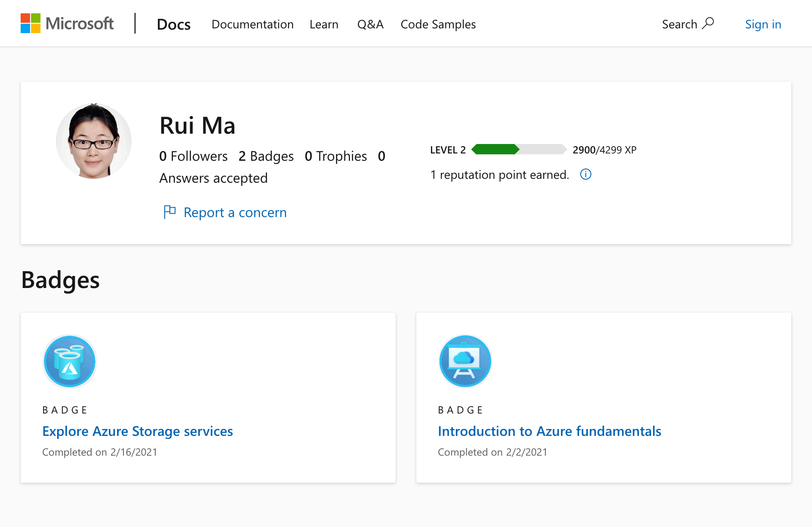
Task: Go to the Learn section
Action: pyautogui.click(x=324, y=25)
